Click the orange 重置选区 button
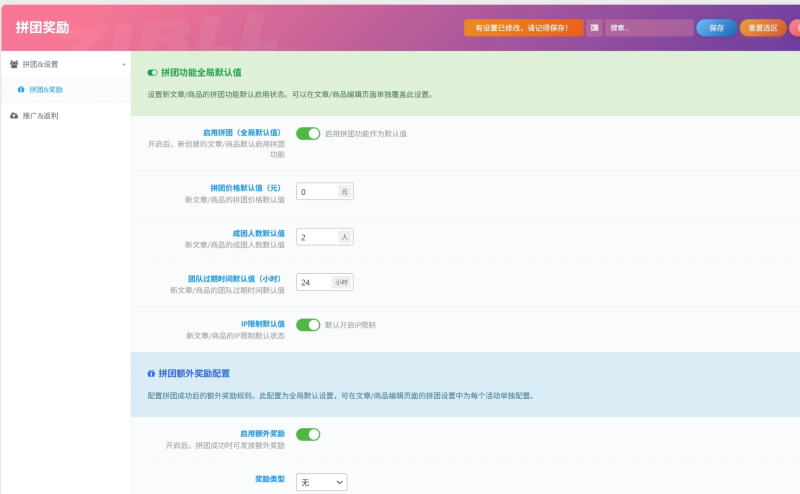The width and height of the screenshot is (800, 494). tap(763, 28)
